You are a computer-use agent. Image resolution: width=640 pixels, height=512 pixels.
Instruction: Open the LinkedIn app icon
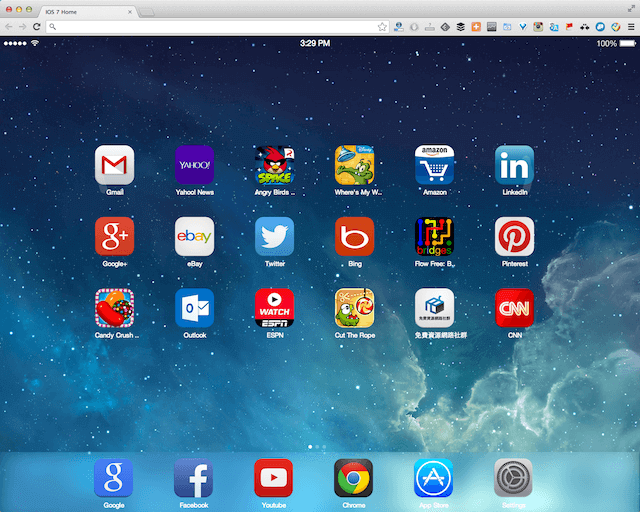pos(514,165)
